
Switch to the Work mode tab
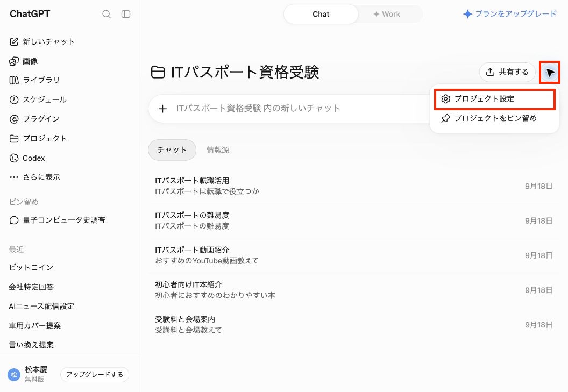[387, 14]
